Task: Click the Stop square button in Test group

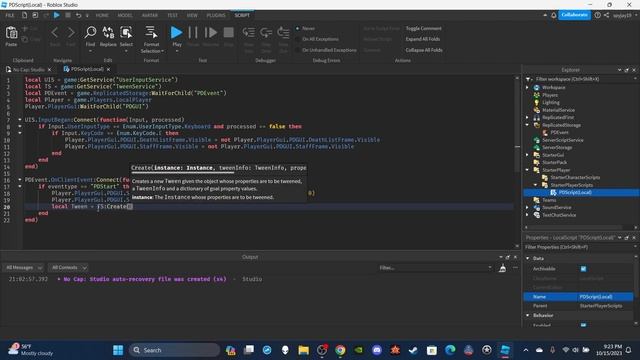Action: click(x=229, y=32)
